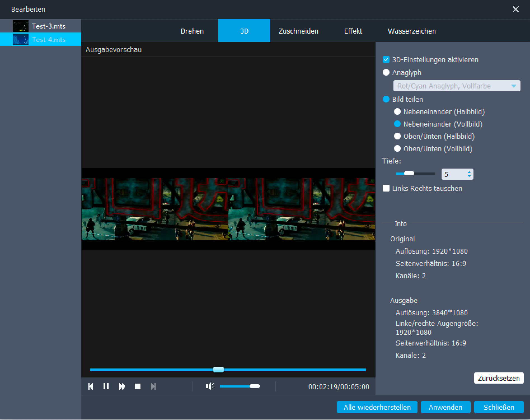Viewport: 530px width, 420px height.
Task: Select the Test-3.mts thumbnail
Action: point(21,26)
